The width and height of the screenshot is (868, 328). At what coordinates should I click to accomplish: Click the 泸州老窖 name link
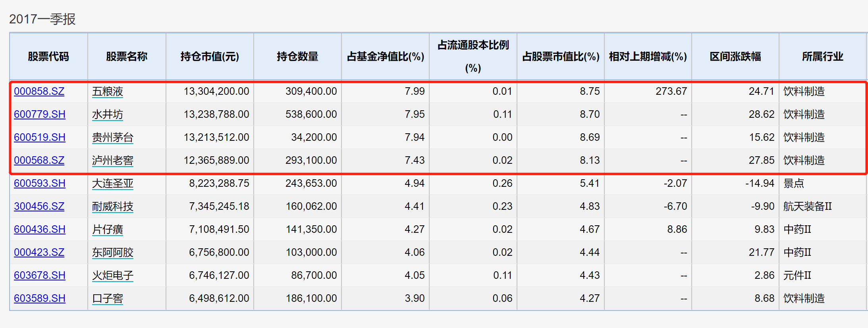click(113, 161)
